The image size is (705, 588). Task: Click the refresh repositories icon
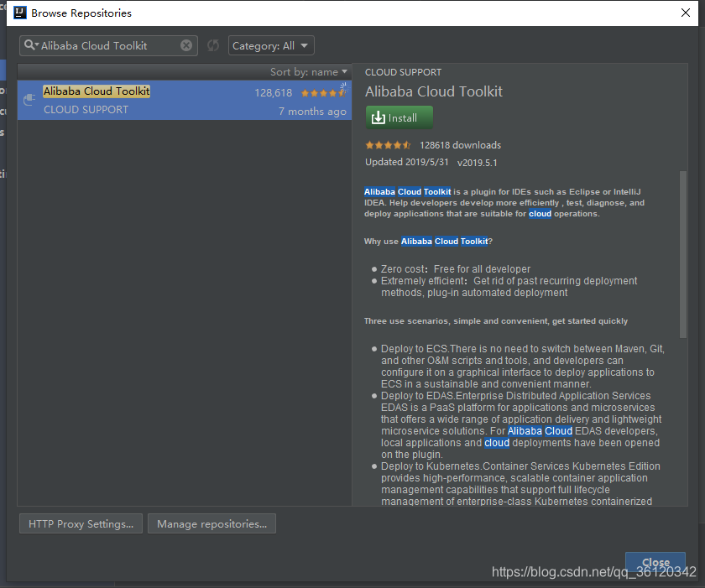click(x=212, y=46)
